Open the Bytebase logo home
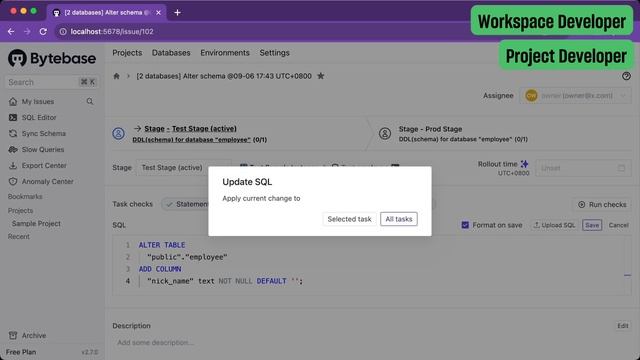This screenshot has width=640, height=360. click(x=52, y=58)
